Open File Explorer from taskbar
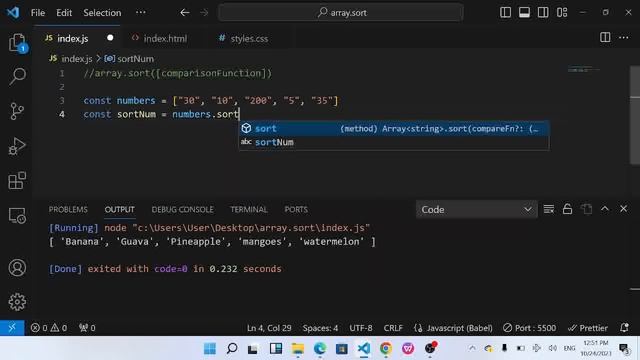The image size is (640, 360). click(298, 348)
